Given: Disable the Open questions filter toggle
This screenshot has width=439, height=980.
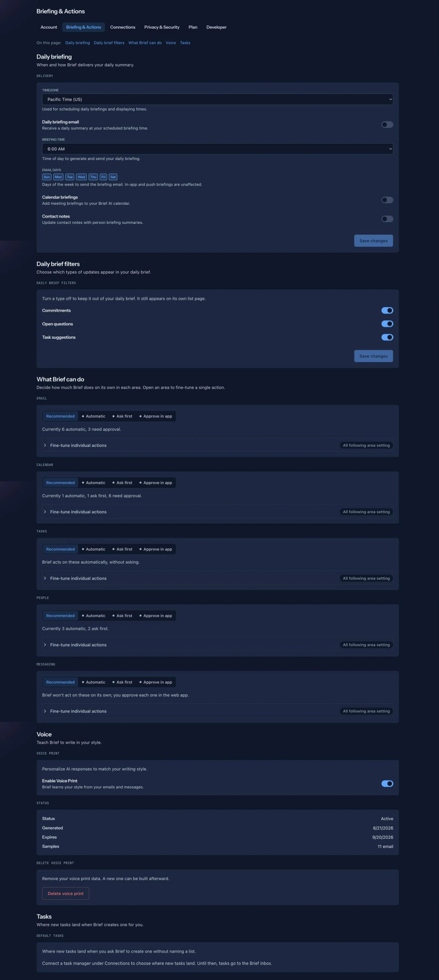Looking at the screenshot, I should (387, 324).
